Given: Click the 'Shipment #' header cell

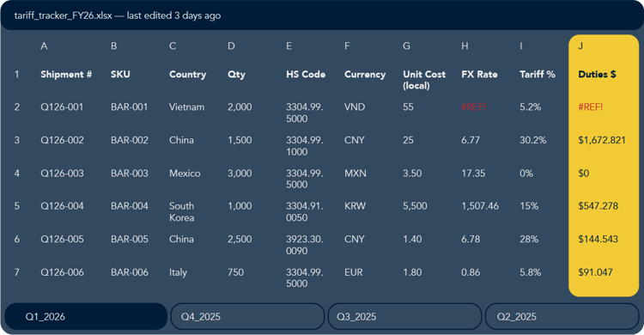Looking at the screenshot, I should click(66, 75).
